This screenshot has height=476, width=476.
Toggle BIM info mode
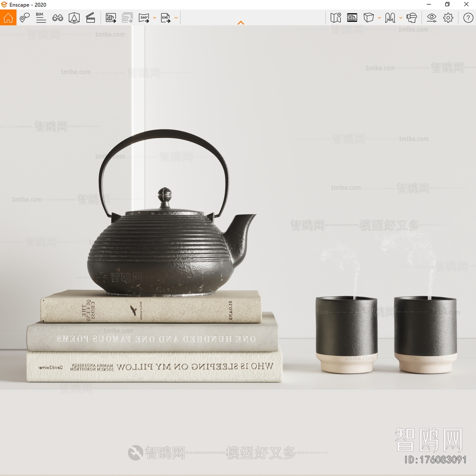[x=41, y=18]
